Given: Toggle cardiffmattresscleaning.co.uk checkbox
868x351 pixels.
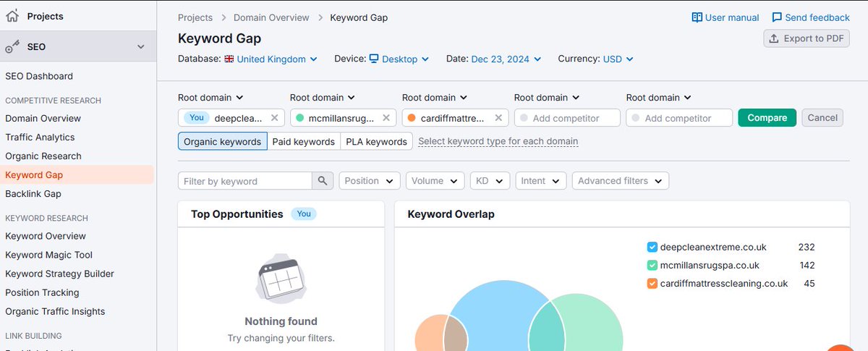Looking at the screenshot, I should 652,284.
